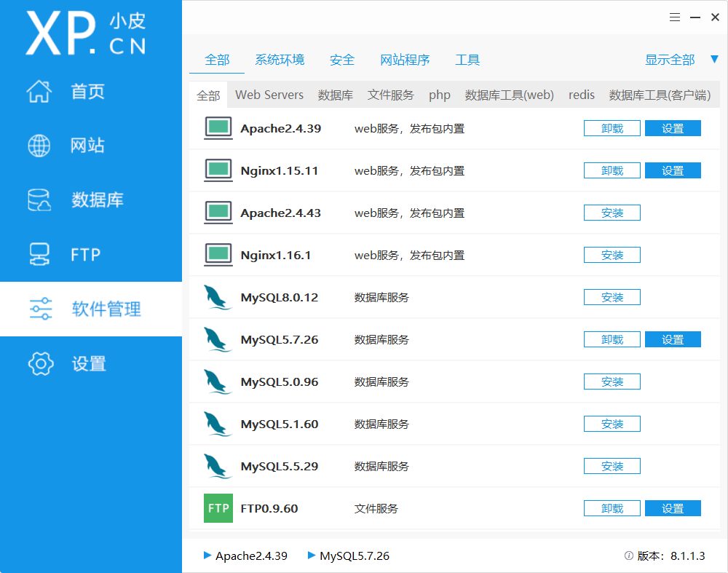This screenshot has width=728, height=573.
Task: Filter by 数据库工具(客户端) sub-tab
Action: click(x=660, y=95)
